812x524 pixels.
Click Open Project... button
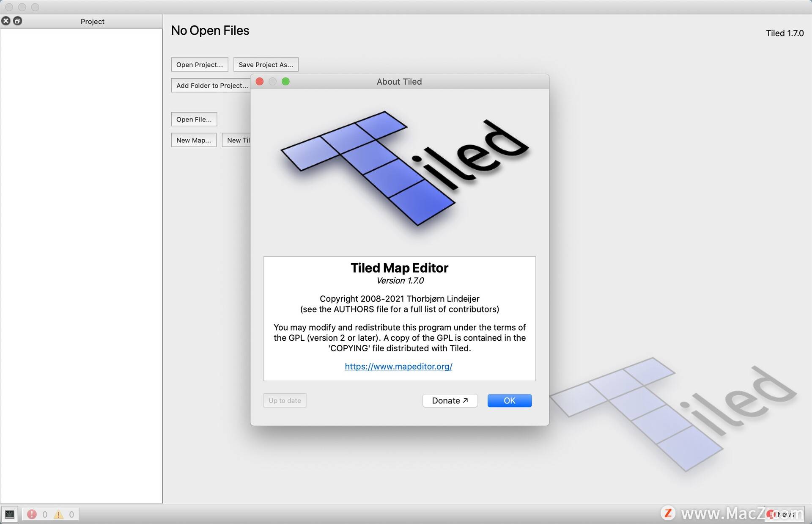[199, 64]
